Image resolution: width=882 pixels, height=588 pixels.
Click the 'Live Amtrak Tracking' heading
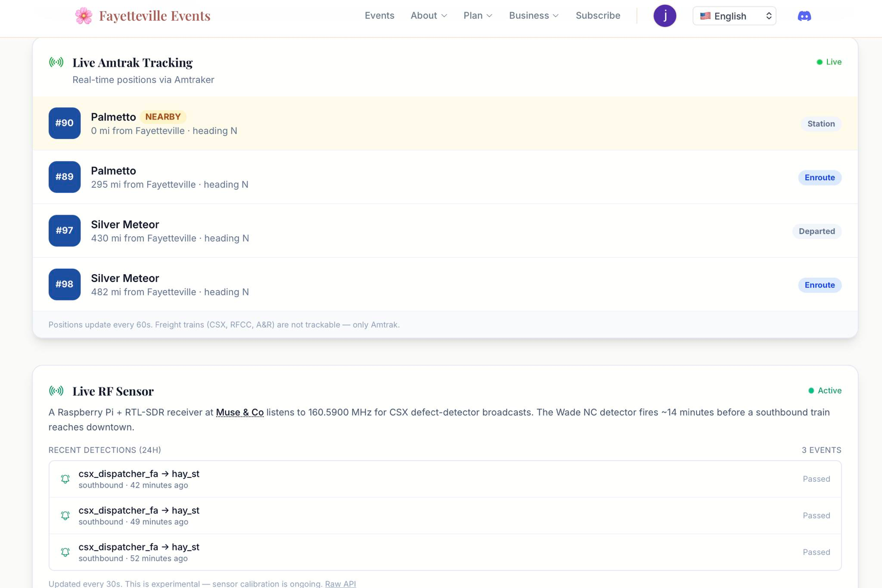tap(132, 63)
